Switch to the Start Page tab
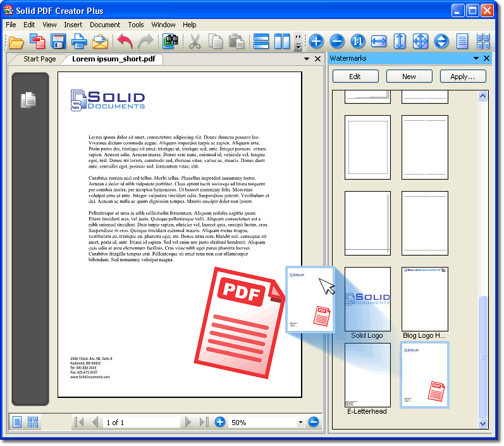Viewport: 504px width, 446px height. (39, 59)
